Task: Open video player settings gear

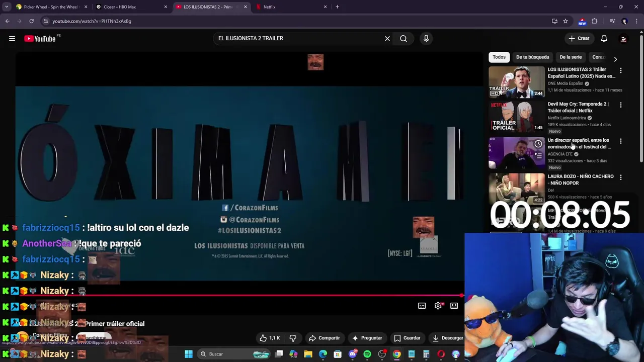Action: (438, 306)
